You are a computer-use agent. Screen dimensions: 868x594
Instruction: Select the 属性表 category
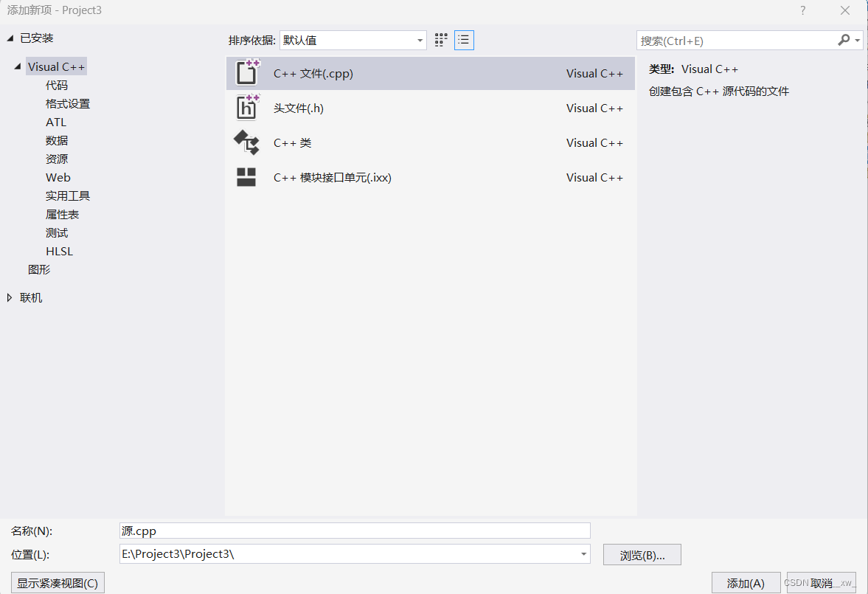coord(62,215)
